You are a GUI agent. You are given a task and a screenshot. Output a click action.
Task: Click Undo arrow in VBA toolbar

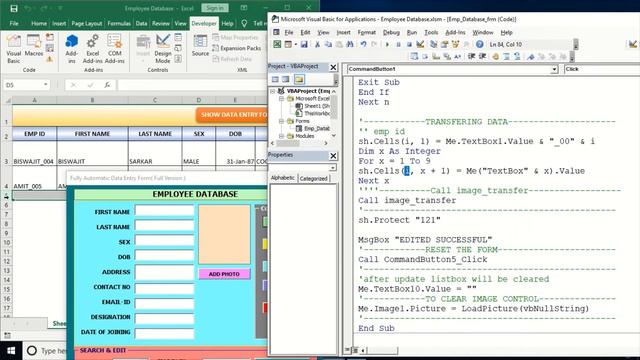(x=363, y=44)
